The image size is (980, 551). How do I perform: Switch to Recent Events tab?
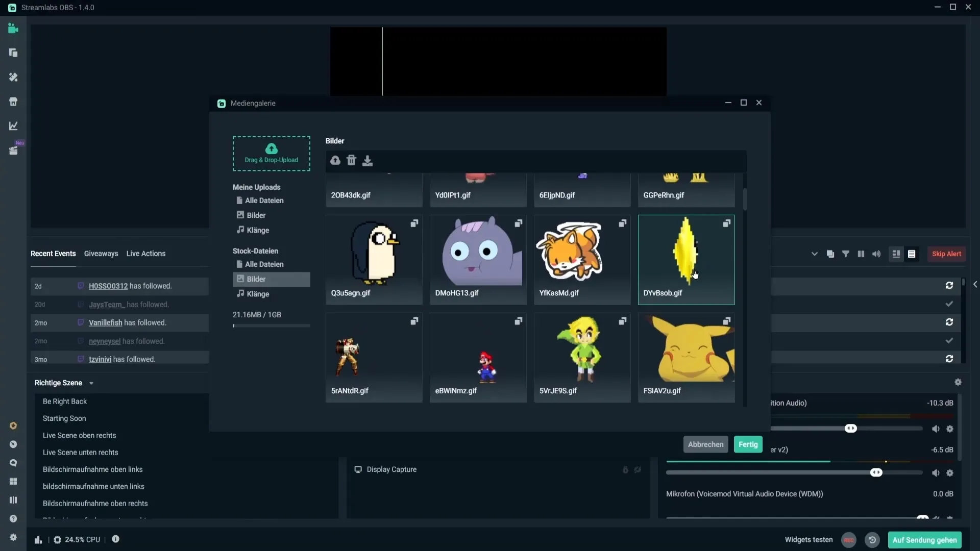53,254
